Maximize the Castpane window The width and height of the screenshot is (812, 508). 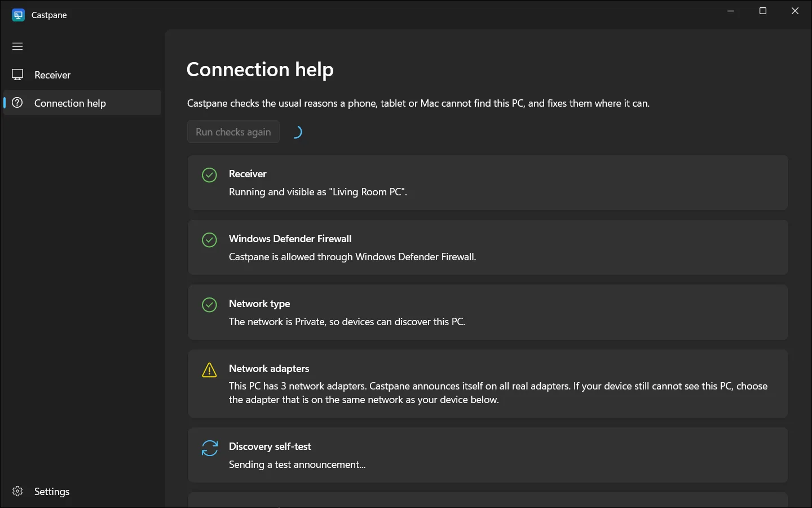(763, 11)
